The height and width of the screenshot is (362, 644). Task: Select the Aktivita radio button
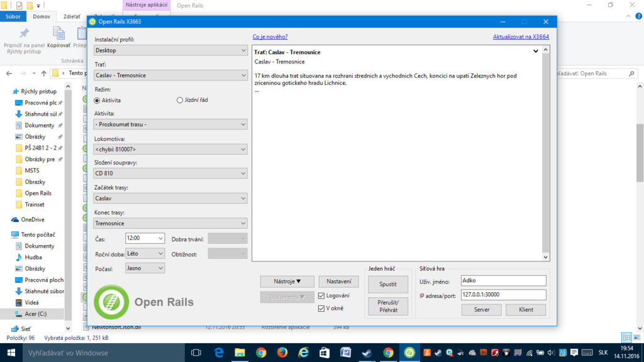tap(97, 100)
